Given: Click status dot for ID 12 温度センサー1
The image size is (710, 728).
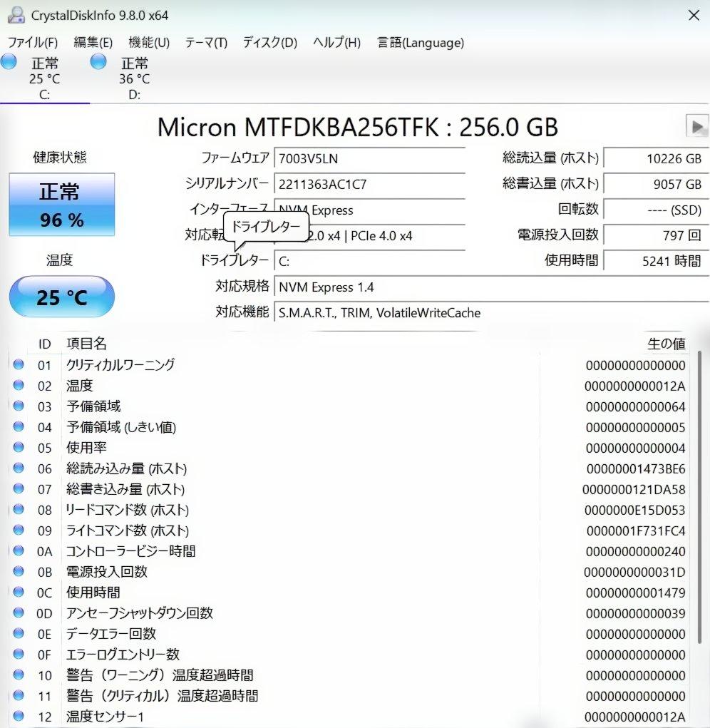Looking at the screenshot, I should click(19, 716).
